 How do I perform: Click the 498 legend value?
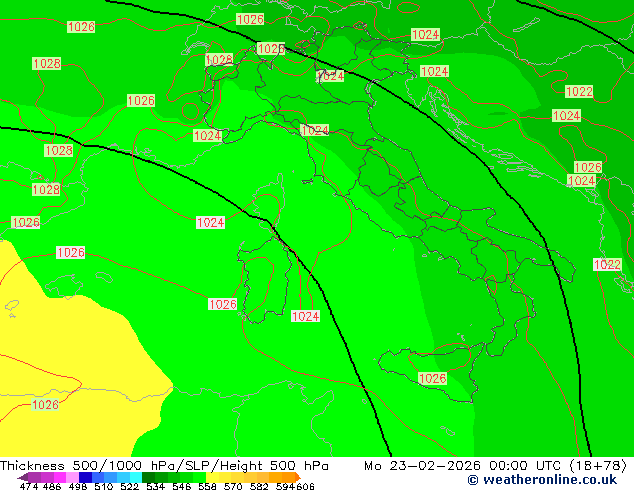click(x=78, y=486)
